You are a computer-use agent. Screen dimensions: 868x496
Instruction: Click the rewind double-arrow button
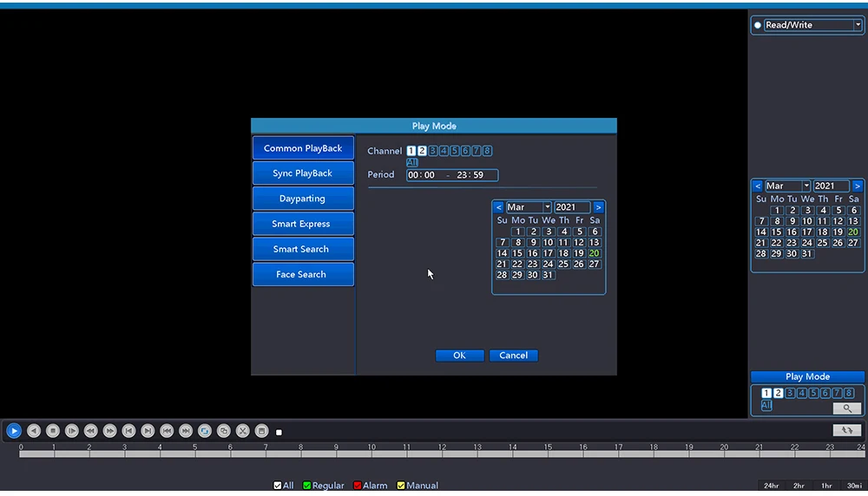91,431
